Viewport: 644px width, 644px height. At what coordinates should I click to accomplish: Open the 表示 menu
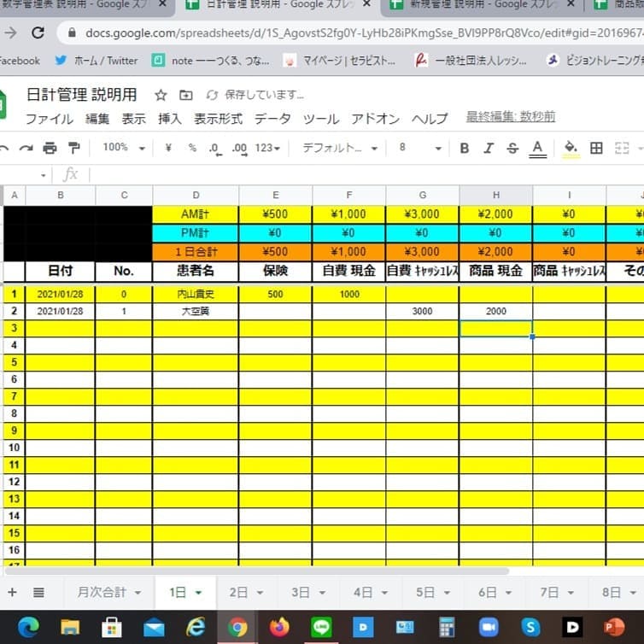pyautogui.click(x=134, y=119)
